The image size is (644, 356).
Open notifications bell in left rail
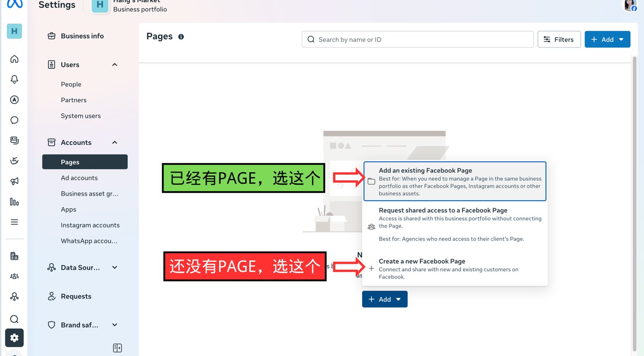click(14, 79)
